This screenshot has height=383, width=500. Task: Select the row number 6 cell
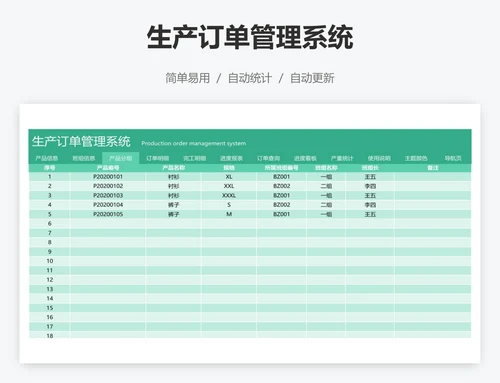50,223
